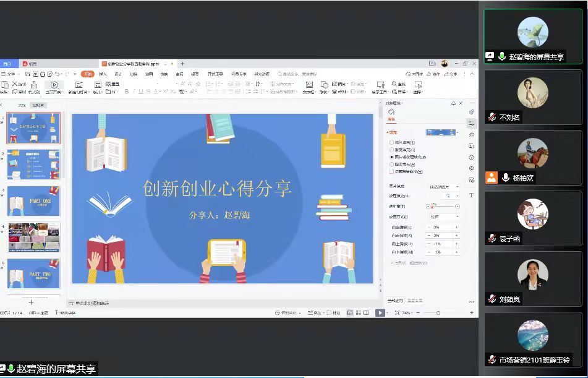This screenshot has height=378, width=588.
Task: Select the gradient fill (渐变填充) radio button
Action: click(x=391, y=150)
